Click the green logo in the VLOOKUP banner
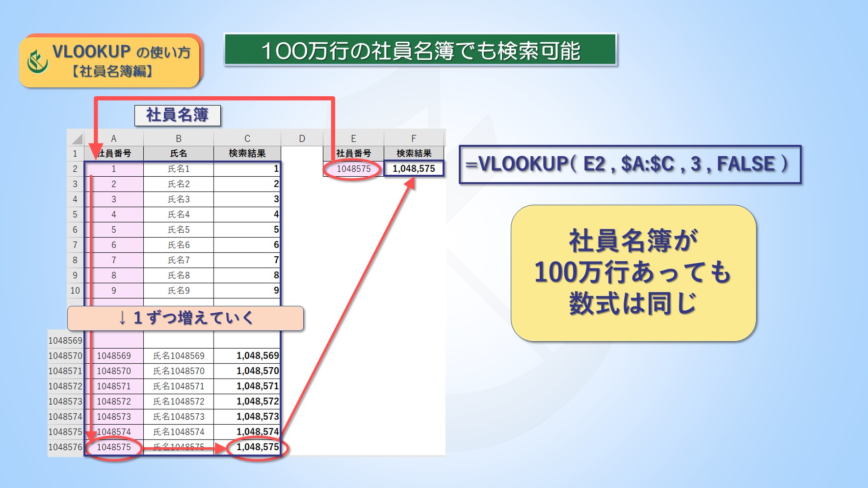868x488 pixels. point(38,61)
